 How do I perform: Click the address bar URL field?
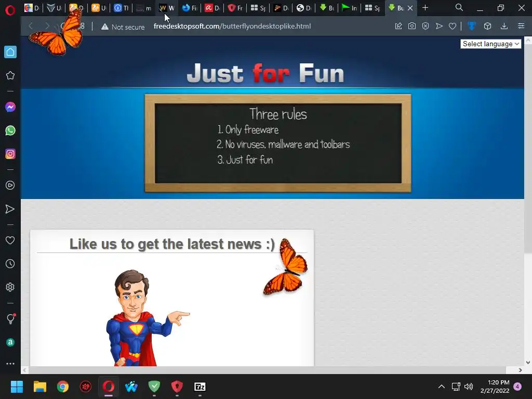coord(232,26)
